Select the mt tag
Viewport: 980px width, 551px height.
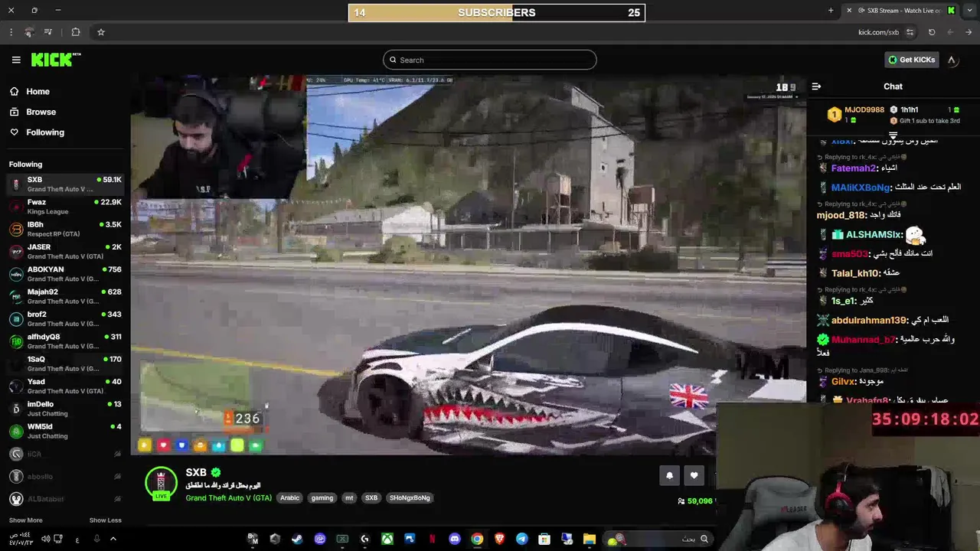tap(349, 497)
